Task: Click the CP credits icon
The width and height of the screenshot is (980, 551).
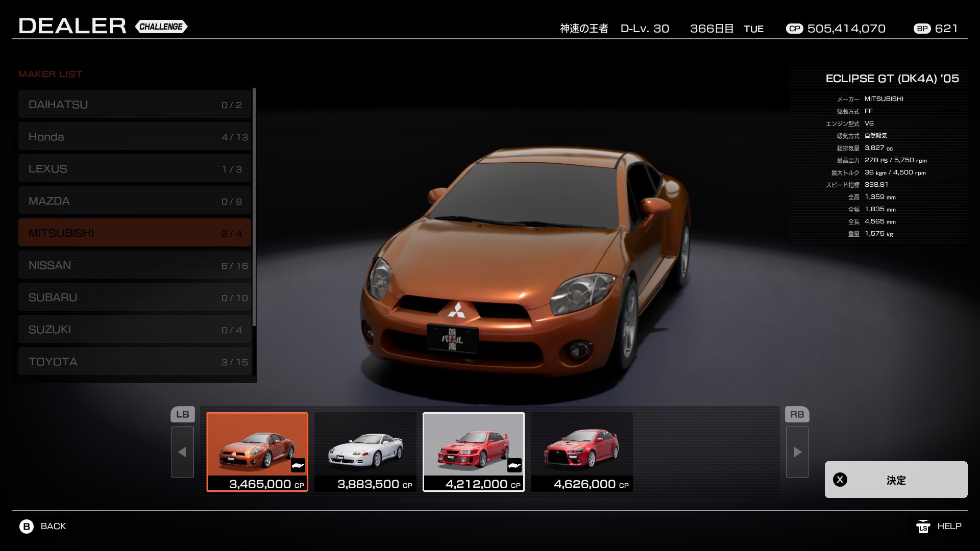Action: [x=794, y=29]
